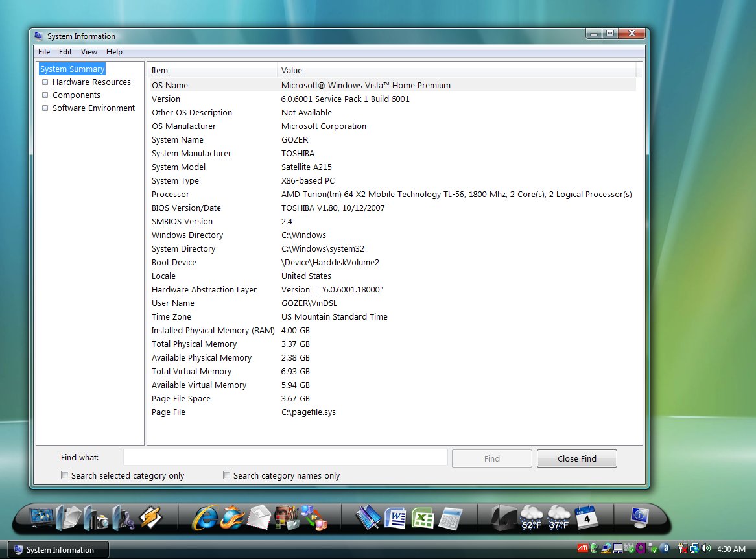
Task: Open the network computers dock icon
Action: 314,518
